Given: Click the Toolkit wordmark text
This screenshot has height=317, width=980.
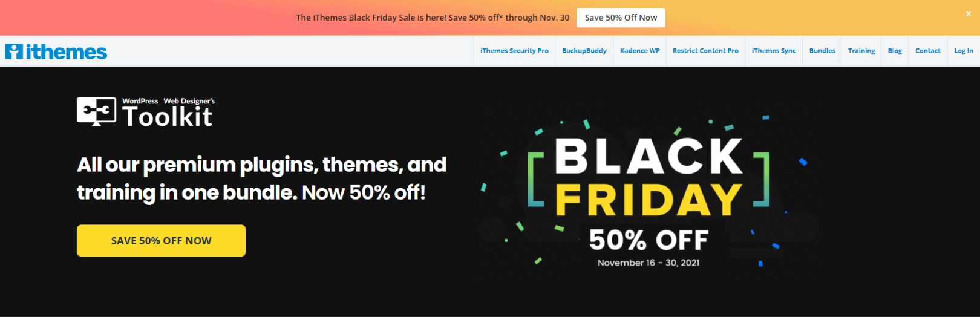Looking at the screenshot, I should point(168,117).
